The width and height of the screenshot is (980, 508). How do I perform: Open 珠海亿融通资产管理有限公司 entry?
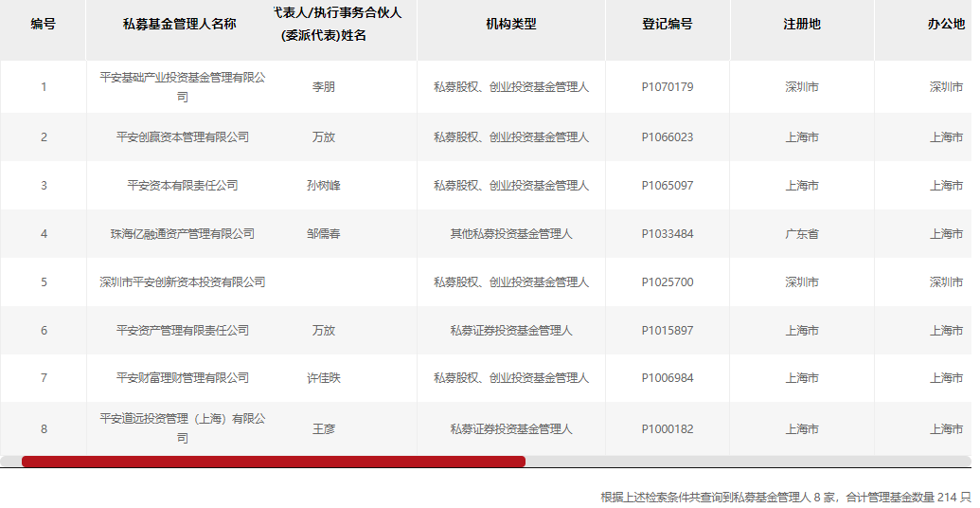183,233
